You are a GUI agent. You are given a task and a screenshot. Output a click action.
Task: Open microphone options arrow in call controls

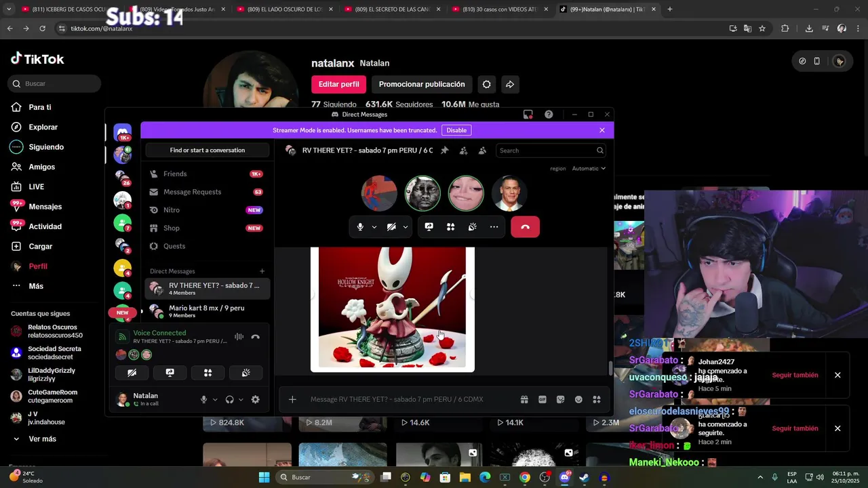point(374,227)
